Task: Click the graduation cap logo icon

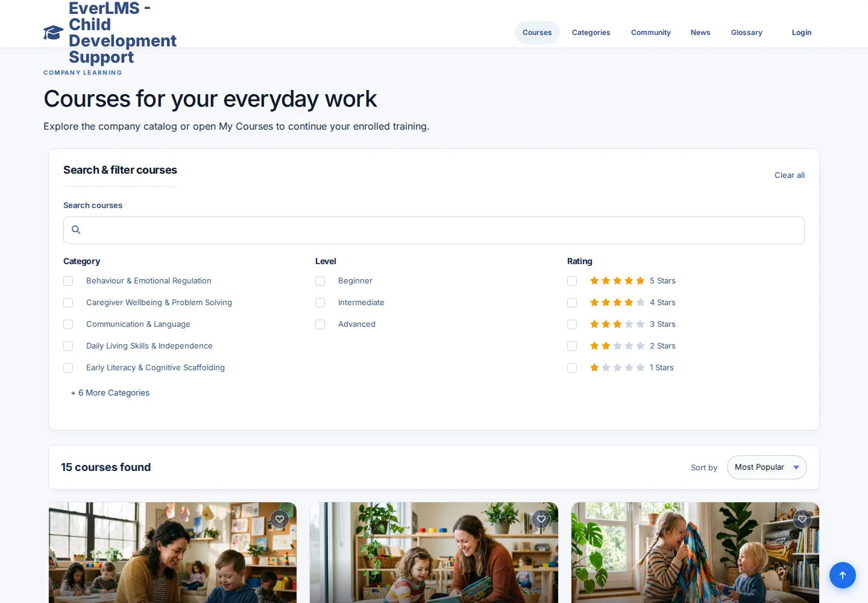Action: pyautogui.click(x=54, y=33)
